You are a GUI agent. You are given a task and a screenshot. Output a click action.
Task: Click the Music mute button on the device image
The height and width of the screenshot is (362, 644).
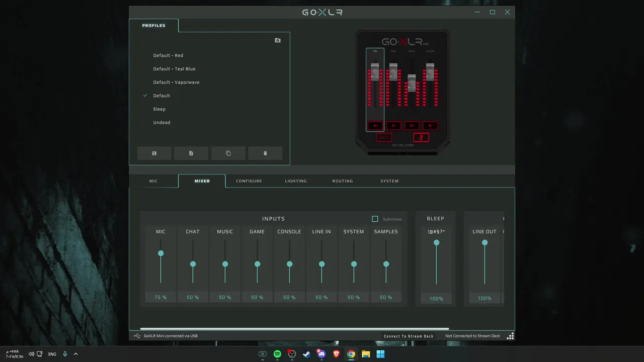pos(412,125)
